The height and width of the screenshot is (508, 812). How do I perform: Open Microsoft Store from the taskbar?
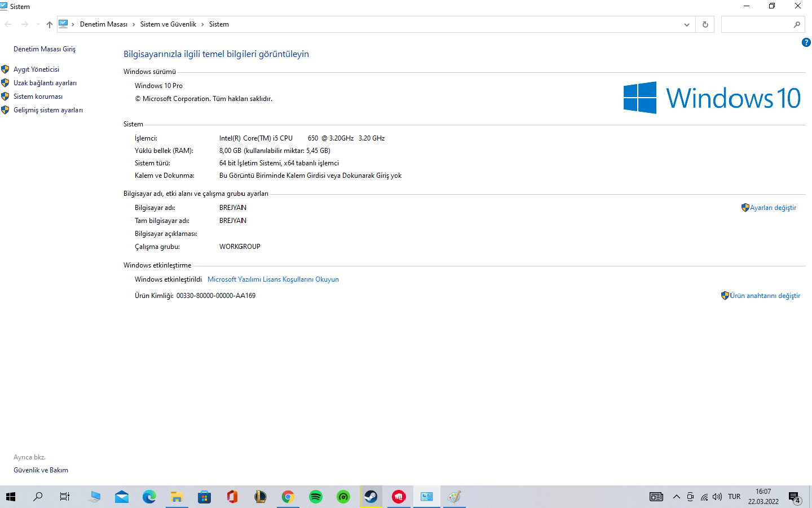[x=204, y=497]
